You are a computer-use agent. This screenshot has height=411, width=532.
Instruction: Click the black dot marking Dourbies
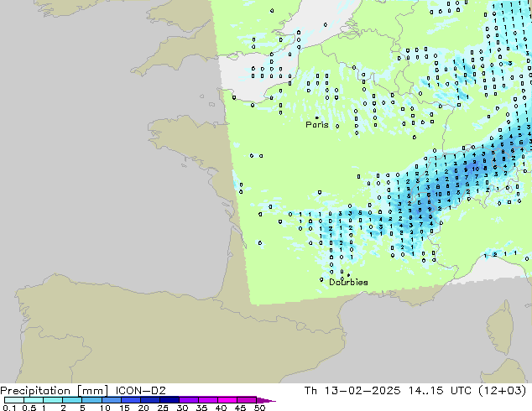pos(348,275)
